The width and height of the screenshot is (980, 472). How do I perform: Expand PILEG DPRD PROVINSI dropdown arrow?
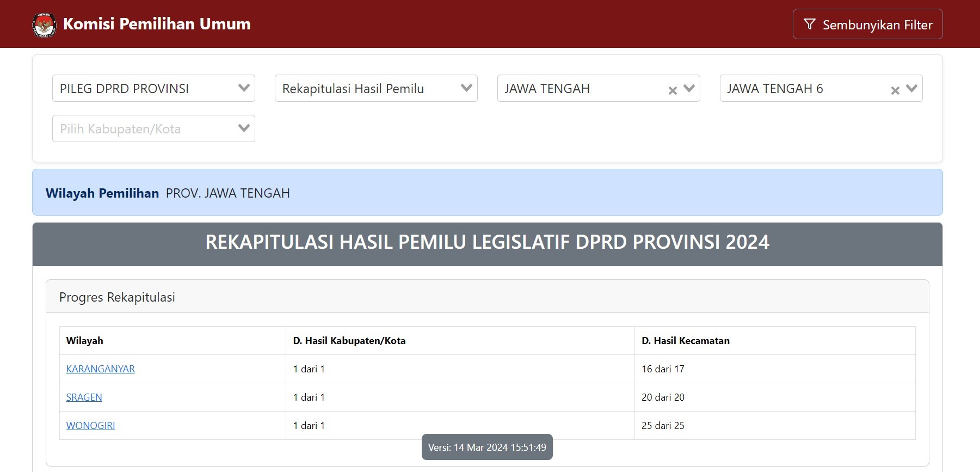244,88
